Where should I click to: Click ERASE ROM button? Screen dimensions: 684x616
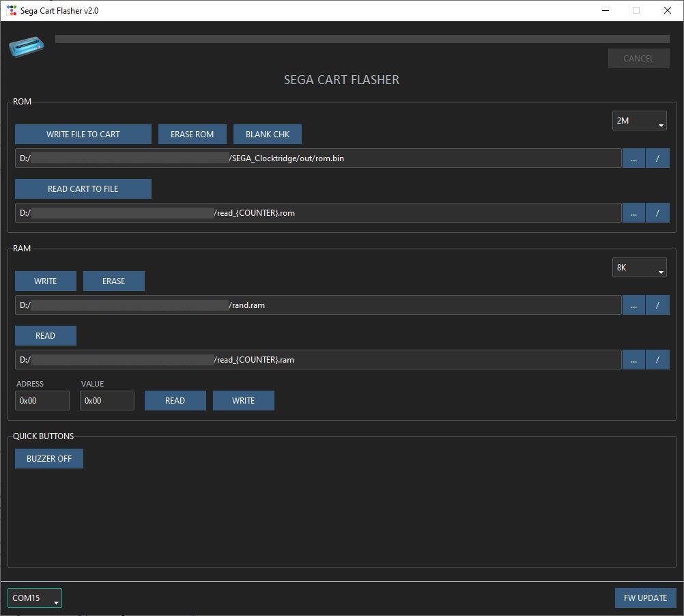[x=192, y=135]
